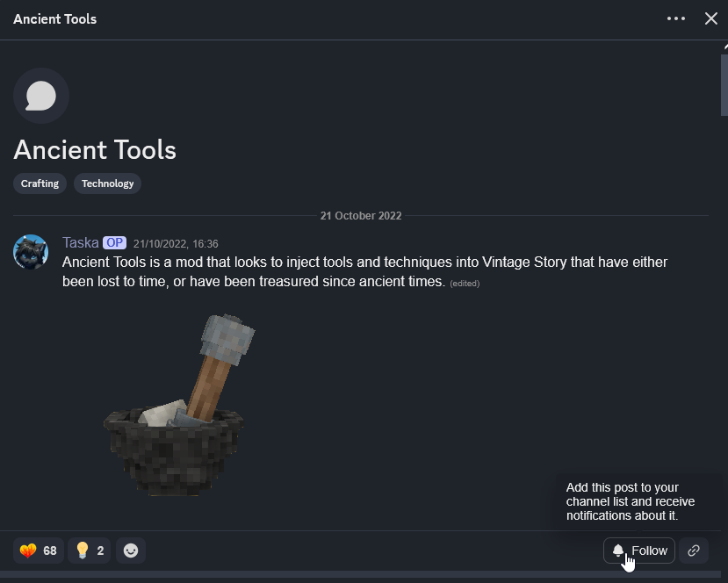
Task: Click the large Ancient Tools post title
Action: coord(95,149)
